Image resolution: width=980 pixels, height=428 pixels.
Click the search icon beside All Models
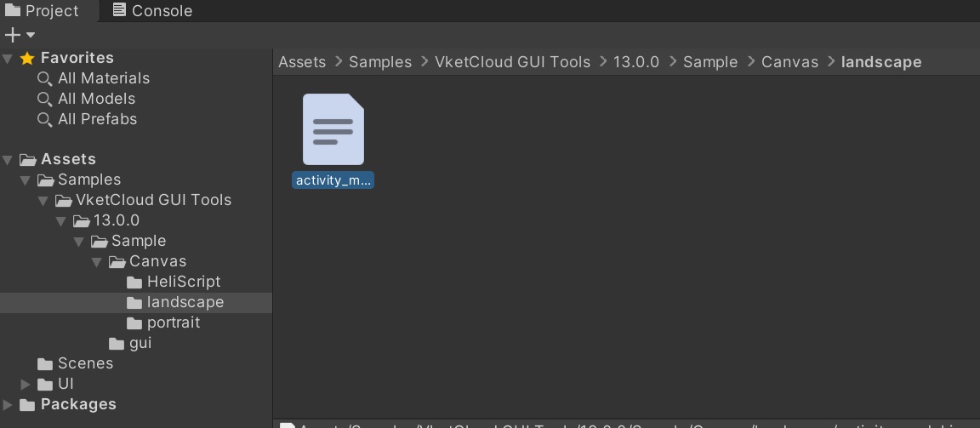click(45, 99)
